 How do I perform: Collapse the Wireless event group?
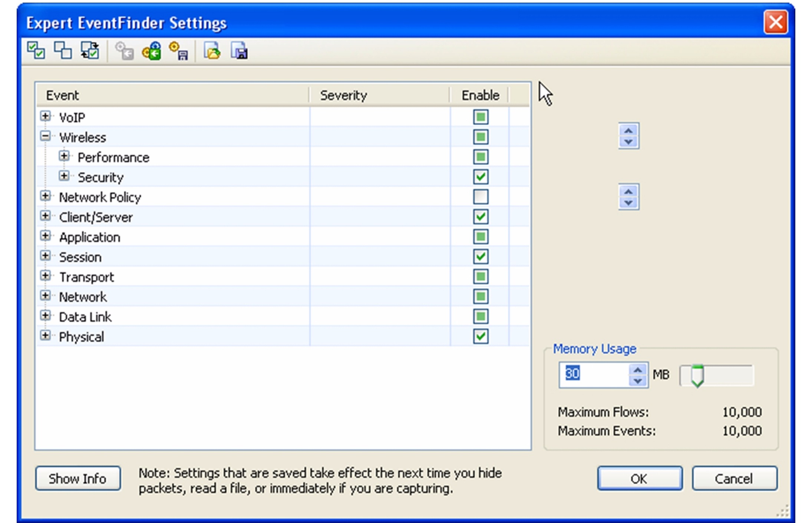[x=45, y=136]
